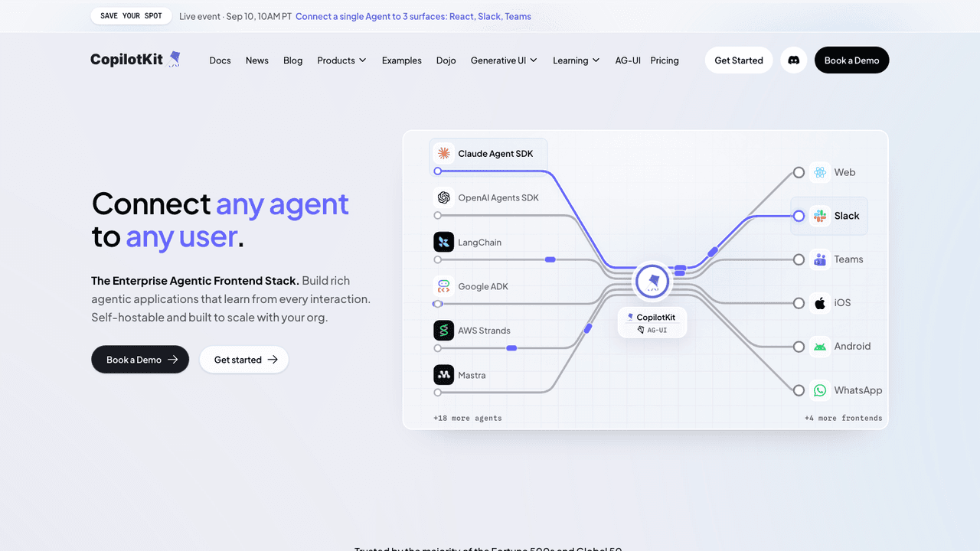Click the Android robot icon
Image resolution: width=980 pixels, height=551 pixels.
click(x=820, y=347)
